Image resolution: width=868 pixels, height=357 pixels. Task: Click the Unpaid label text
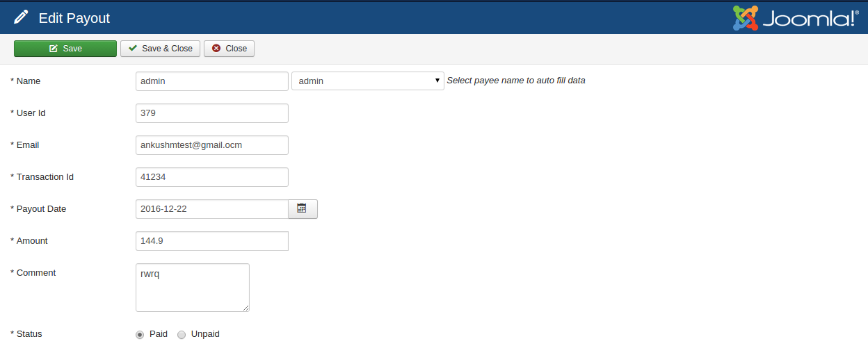click(205, 334)
